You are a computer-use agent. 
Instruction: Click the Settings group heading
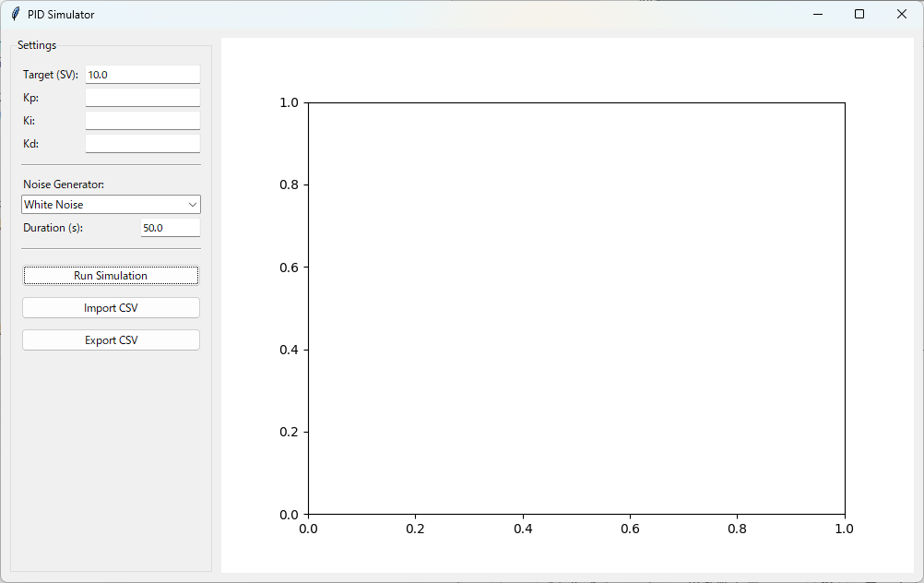[37, 45]
